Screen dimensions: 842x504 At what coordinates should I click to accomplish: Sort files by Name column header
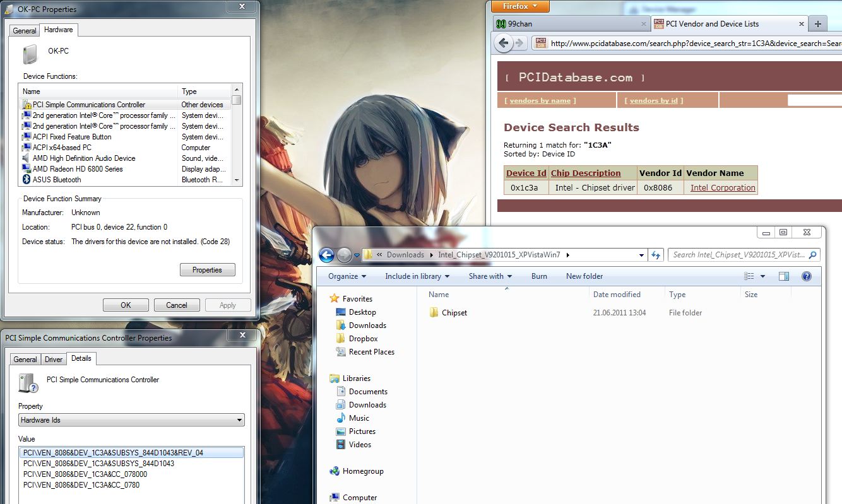coord(439,295)
